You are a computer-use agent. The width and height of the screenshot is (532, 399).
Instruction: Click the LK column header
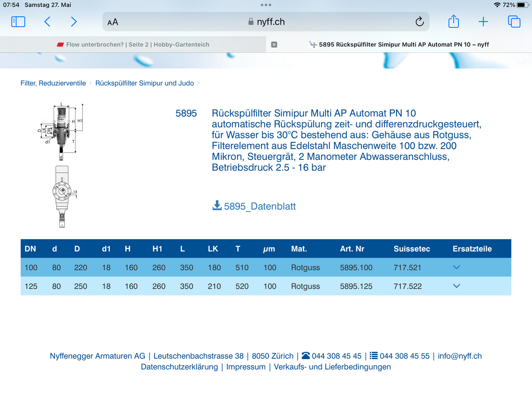click(213, 249)
